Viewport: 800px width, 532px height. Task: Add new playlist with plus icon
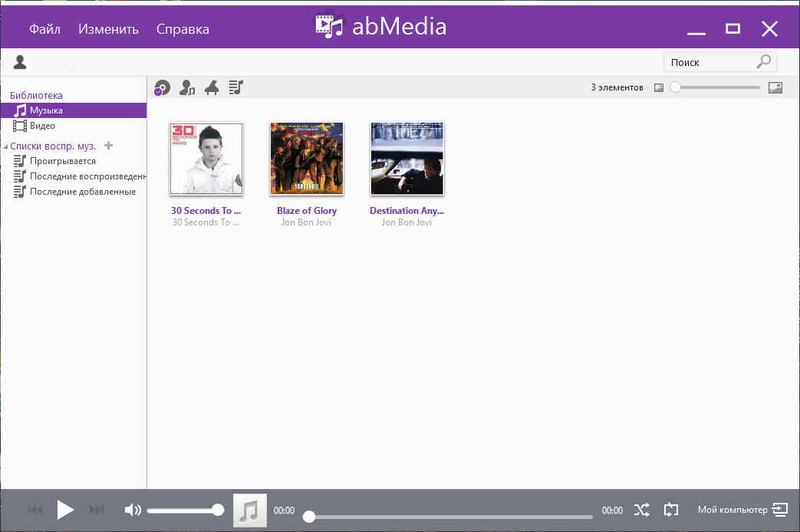(x=108, y=146)
